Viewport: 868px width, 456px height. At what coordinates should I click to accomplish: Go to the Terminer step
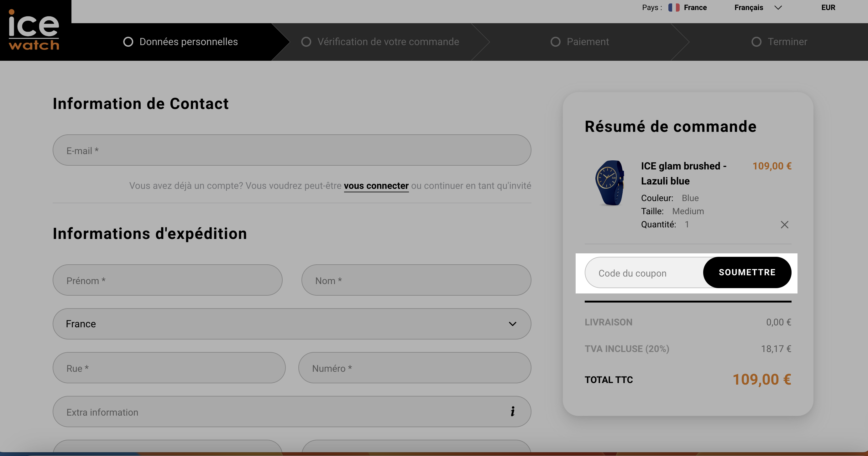click(x=779, y=42)
